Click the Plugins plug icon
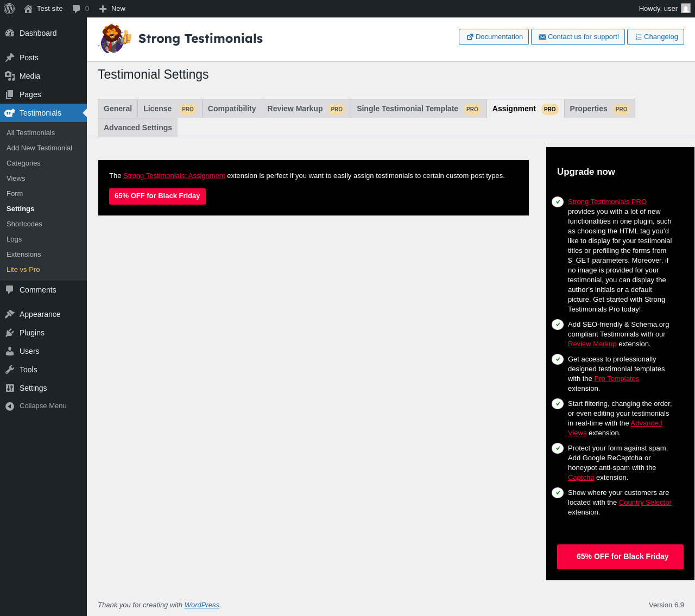The height and width of the screenshot is (616, 695). tap(10, 333)
